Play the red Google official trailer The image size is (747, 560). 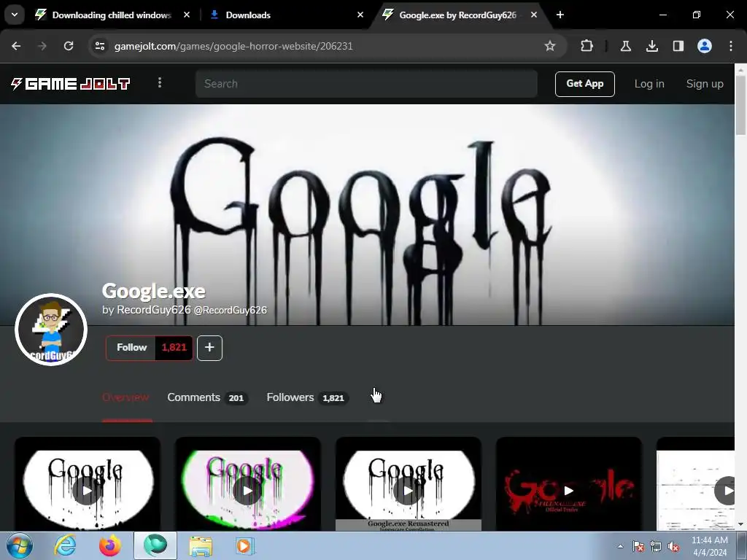pos(569,491)
